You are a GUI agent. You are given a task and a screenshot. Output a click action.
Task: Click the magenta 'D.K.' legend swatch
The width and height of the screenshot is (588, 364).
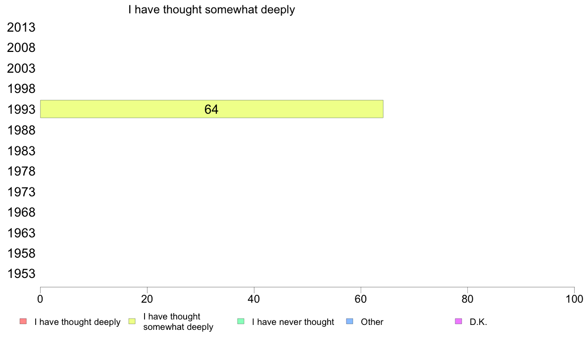[x=458, y=321]
